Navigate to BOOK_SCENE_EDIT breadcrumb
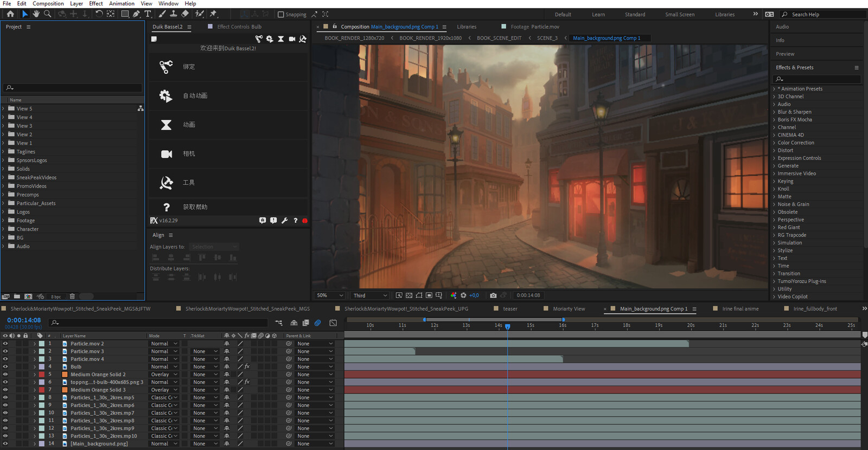 pos(499,38)
